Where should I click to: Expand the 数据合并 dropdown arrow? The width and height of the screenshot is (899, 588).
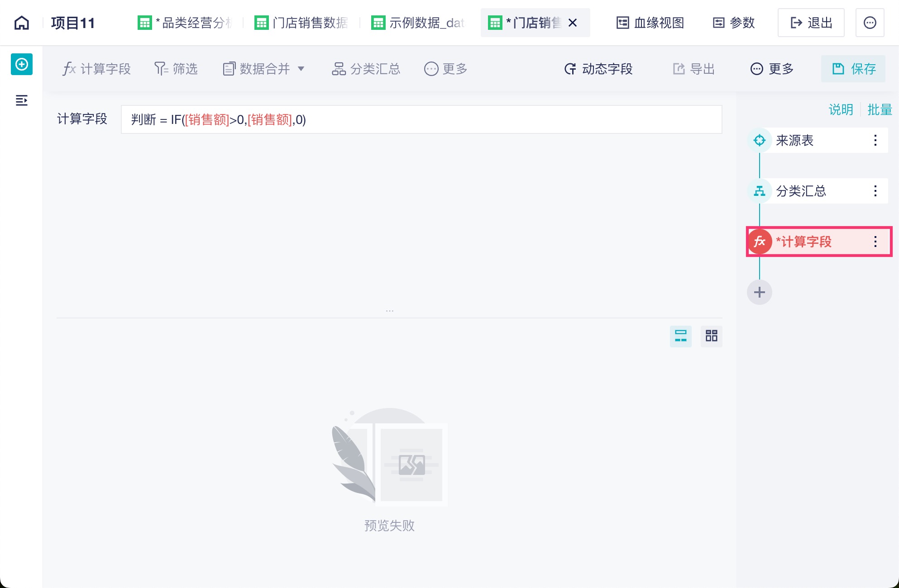click(301, 69)
